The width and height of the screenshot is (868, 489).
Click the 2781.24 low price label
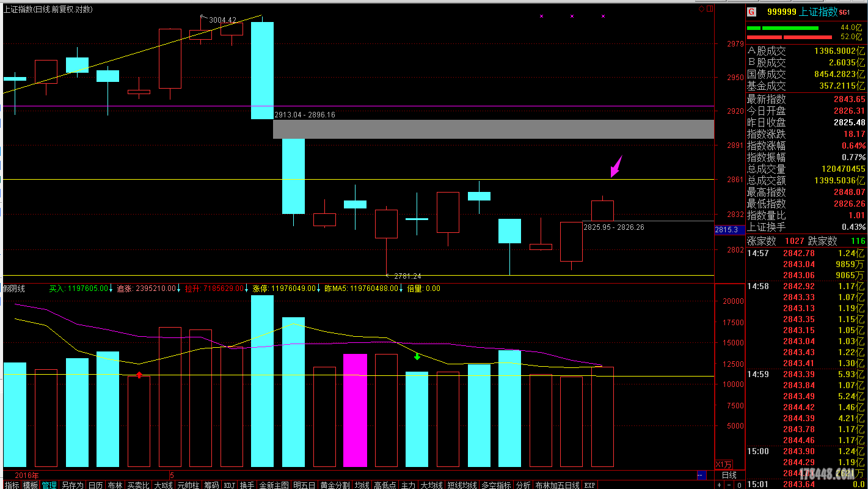pyautogui.click(x=408, y=276)
